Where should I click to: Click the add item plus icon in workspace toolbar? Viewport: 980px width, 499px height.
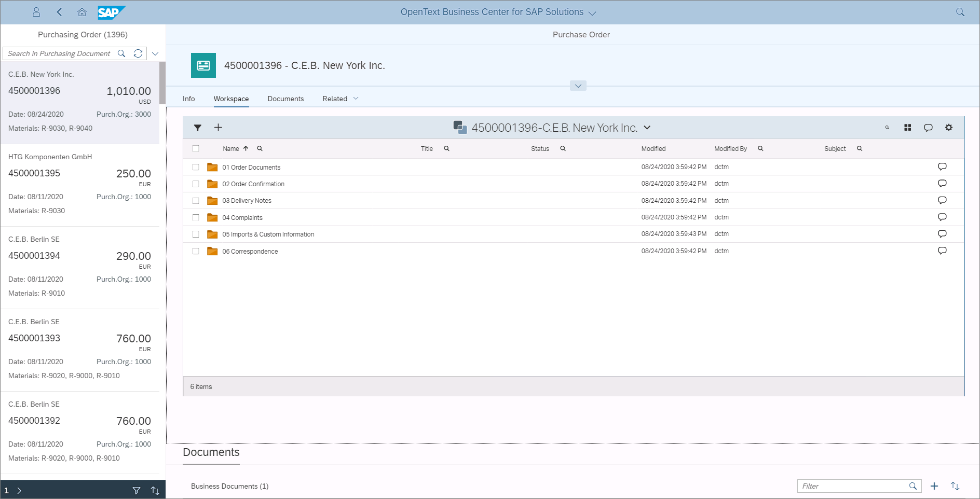(x=219, y=127)
